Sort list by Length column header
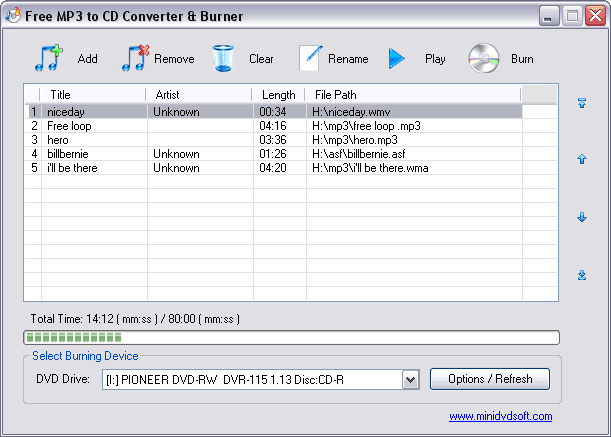The image size is (611, 437). [278, 95]
